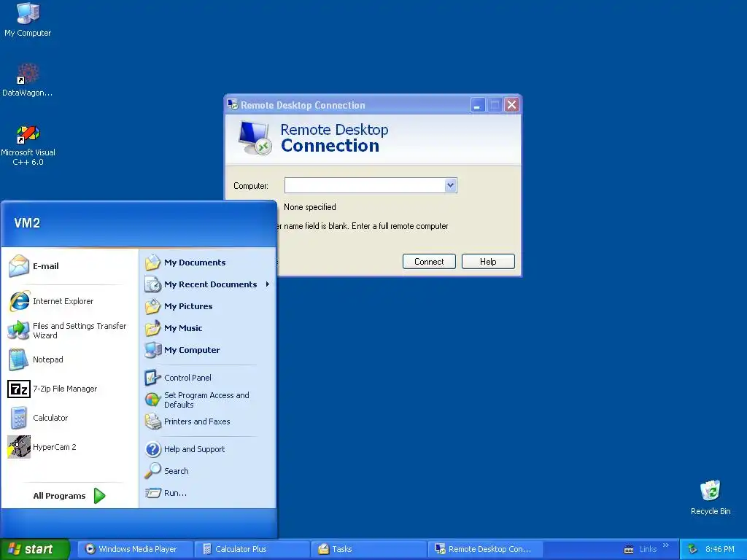Minimize the Remote Desktop Connection window
Screen dimensions: 747x560
(x=477, y=105)
